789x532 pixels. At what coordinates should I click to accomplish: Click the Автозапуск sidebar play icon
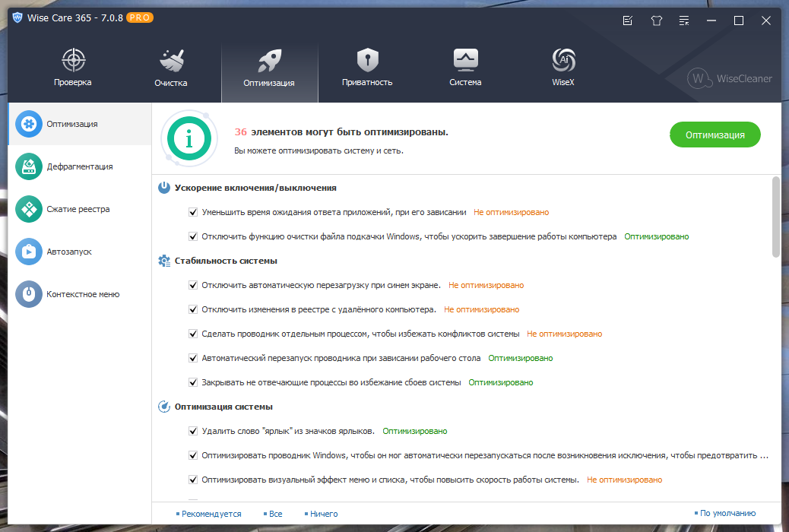click(x=29, y=252)
